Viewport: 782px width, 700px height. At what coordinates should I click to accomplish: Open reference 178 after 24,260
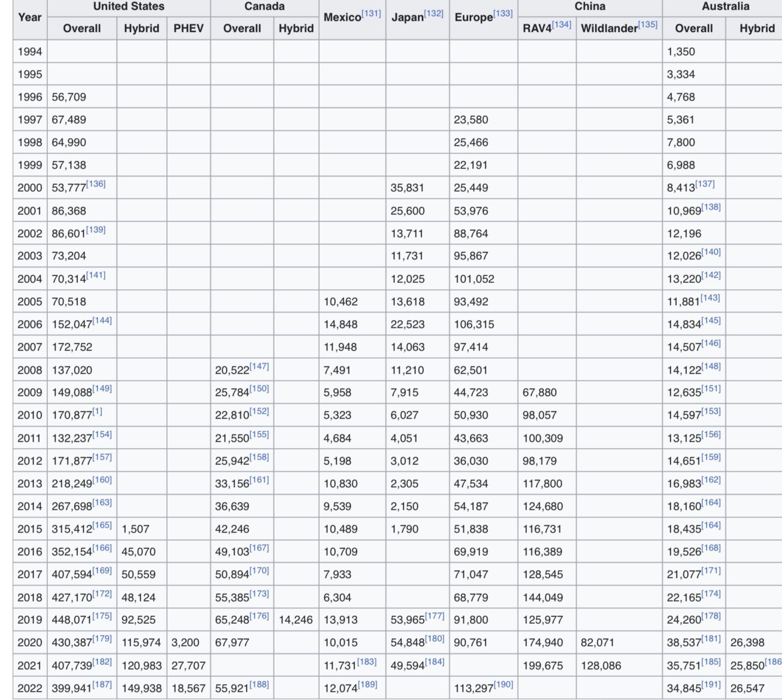pyautogui.click(x=711, y=615)
